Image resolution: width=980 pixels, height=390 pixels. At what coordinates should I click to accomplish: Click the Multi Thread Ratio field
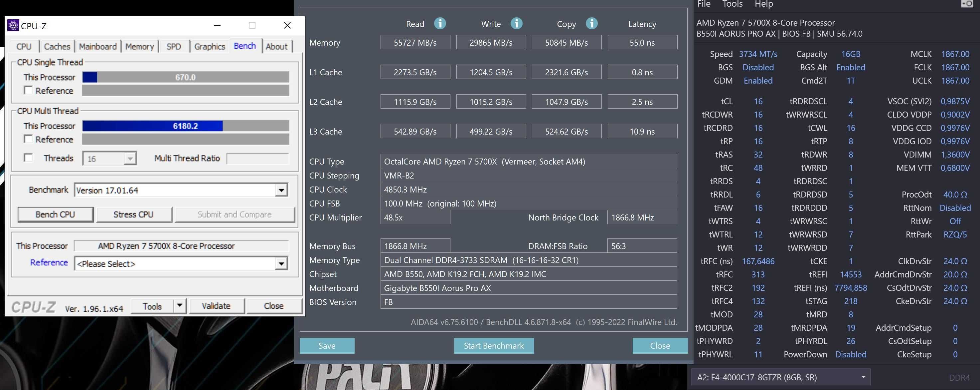257,159
